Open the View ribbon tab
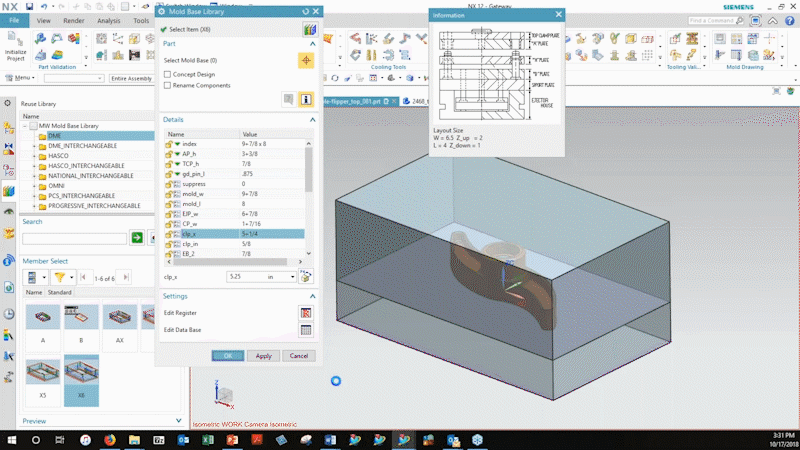This screenshot has height=450, width=800. 43,20
